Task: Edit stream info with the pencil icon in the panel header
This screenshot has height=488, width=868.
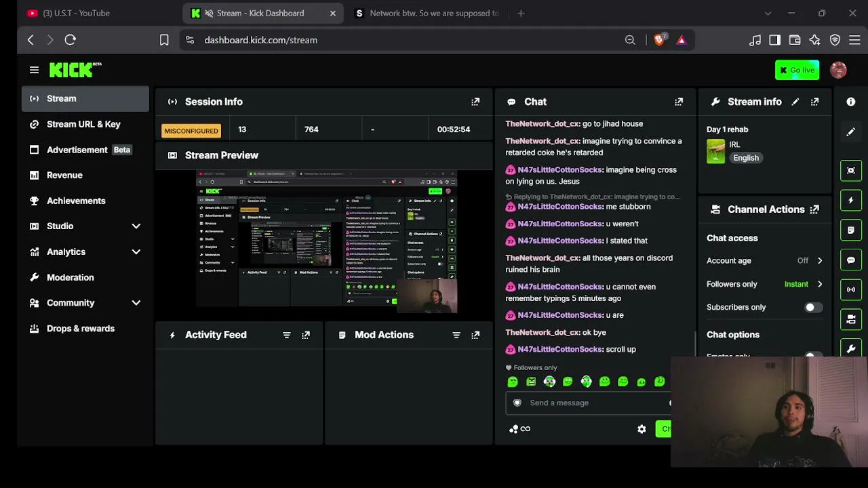Action: (x=795, y=102)
